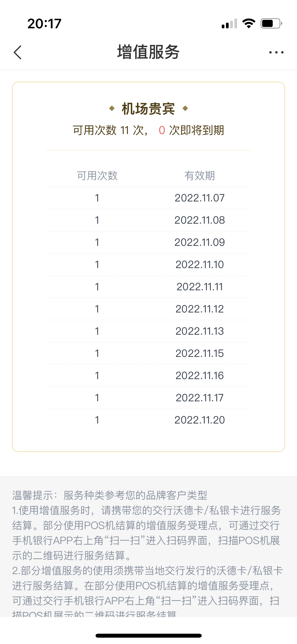Select the row expiring 2022.11.07
Viewport: 297px width, 644px height.
click(x=148, y=198)
